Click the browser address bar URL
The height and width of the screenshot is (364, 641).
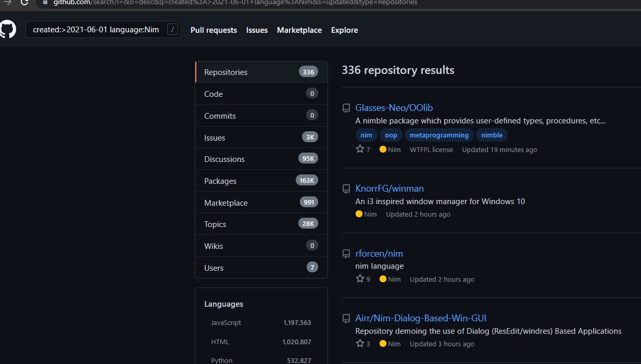click(235, 2)
